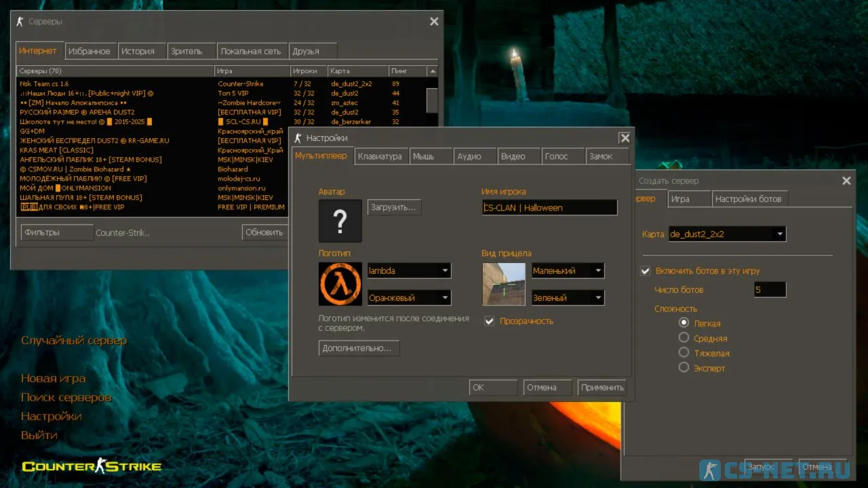Click the crosshair preview thumbnail
868x488 pixels.
point(503,284)
